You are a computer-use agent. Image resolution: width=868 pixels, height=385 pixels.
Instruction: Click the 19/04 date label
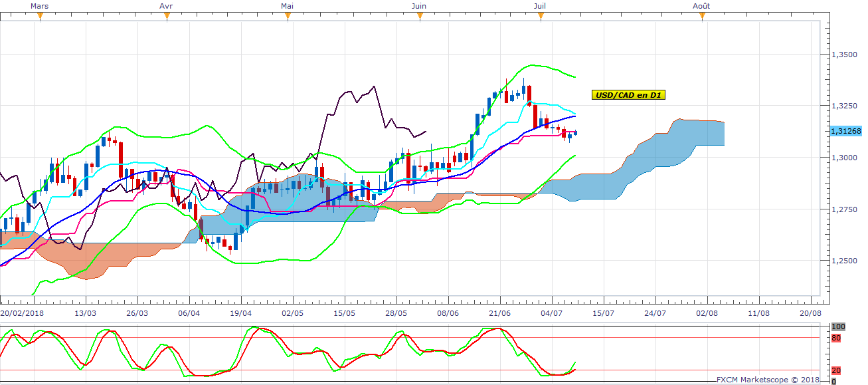click(x=240, y=313)
